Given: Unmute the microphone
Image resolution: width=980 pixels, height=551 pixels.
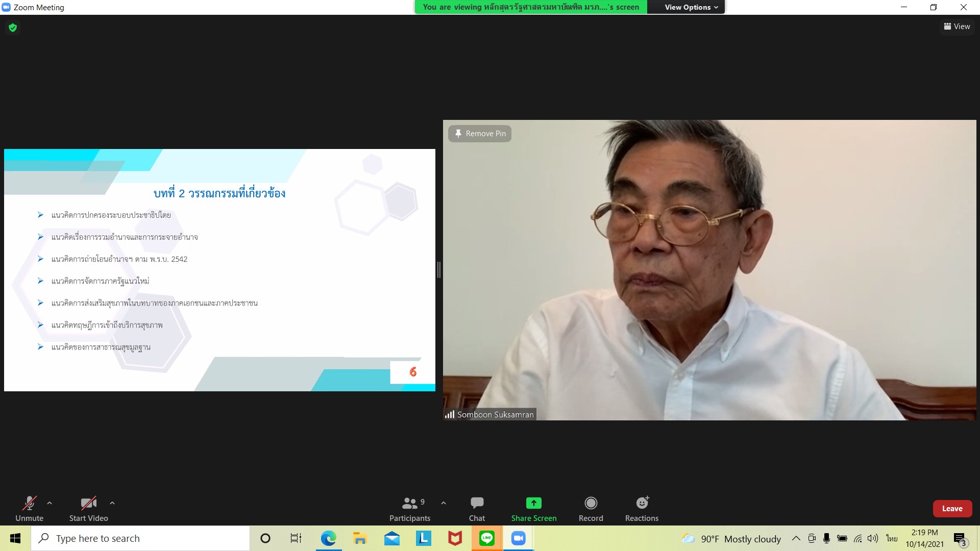Looking at the screenshot, I should point(29,504).
